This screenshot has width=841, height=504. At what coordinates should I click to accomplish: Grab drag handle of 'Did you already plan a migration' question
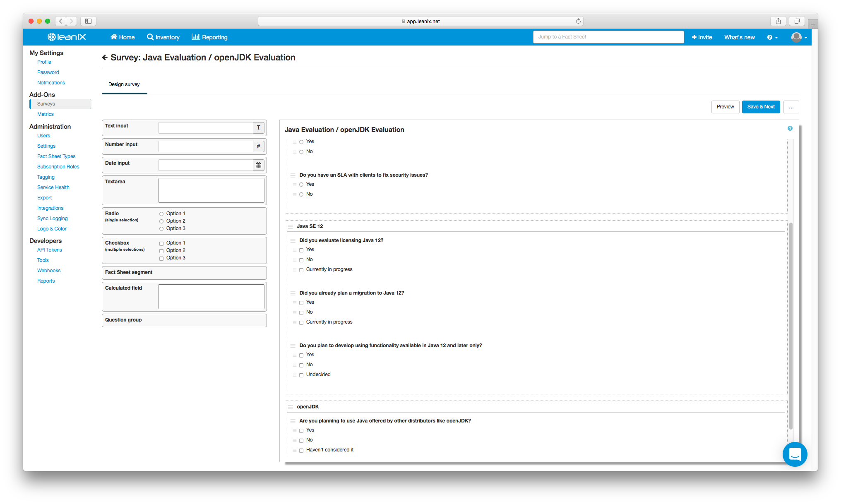click(293, 293)
